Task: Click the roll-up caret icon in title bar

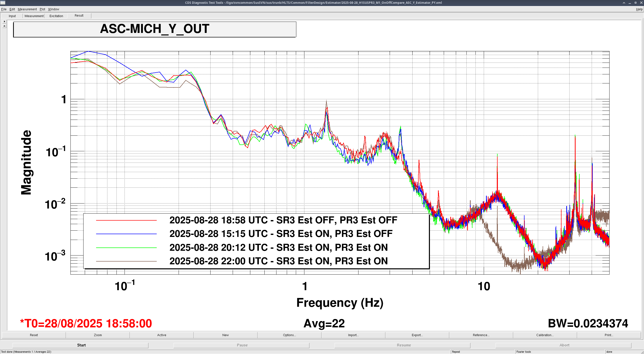Action: [624, 3]
